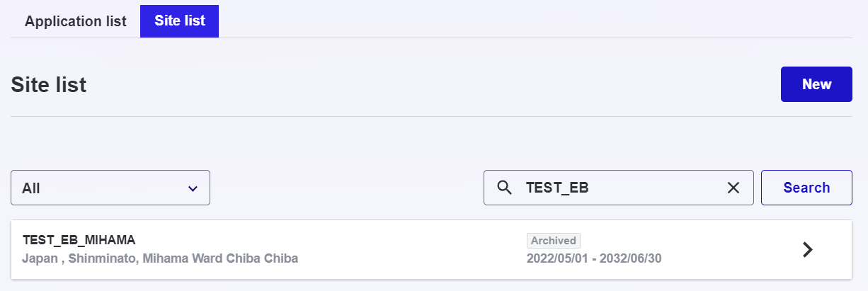Click the 2022/05/01 - 2032/06/30 date range
The width and height of the screenshot is (868, 291).
point(594,258)
